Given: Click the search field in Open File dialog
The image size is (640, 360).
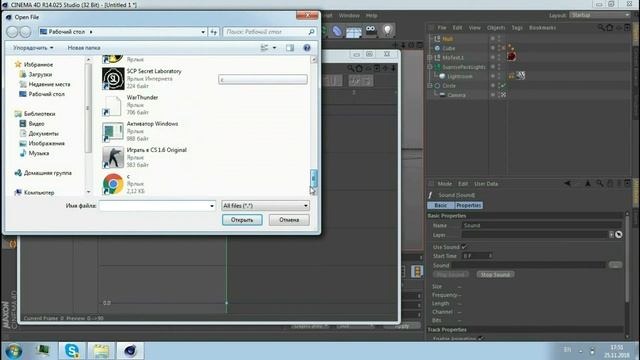Looking at the screenshot, I should coord(269,32).
